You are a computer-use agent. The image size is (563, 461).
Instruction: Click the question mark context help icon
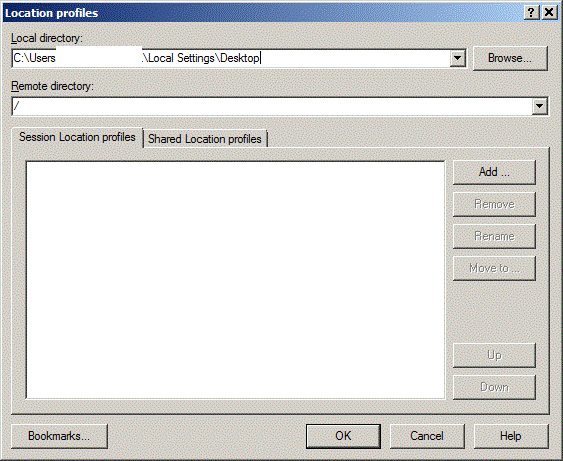pyautogui.click(x=531, y=13)
